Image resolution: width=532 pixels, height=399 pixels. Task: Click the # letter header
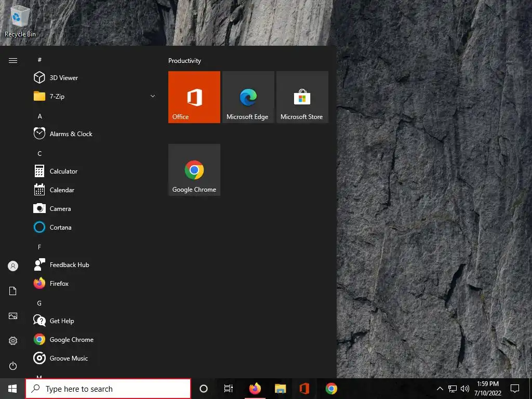click(x=39, y=60)
